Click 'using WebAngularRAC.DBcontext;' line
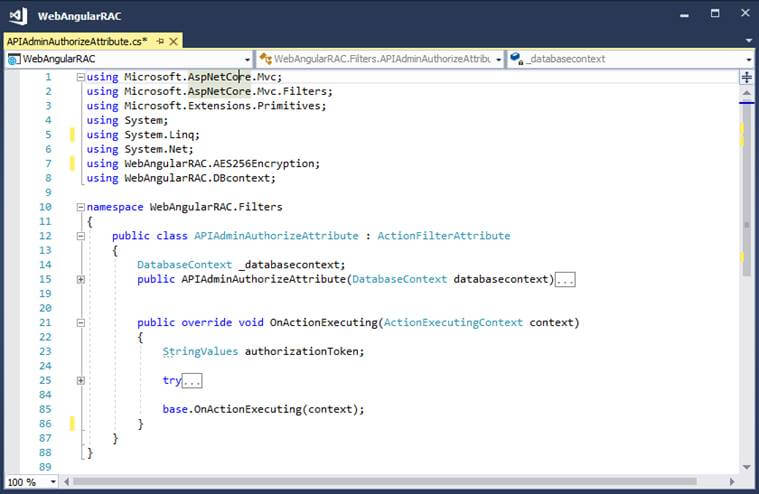The width and height of the screenshot is (759, 494). 181,178
